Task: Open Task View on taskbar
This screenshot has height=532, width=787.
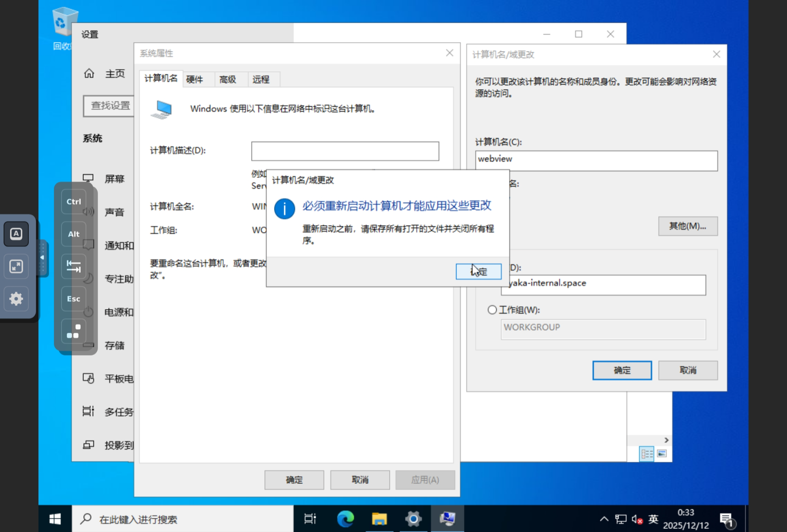Action: pos(310,519)
